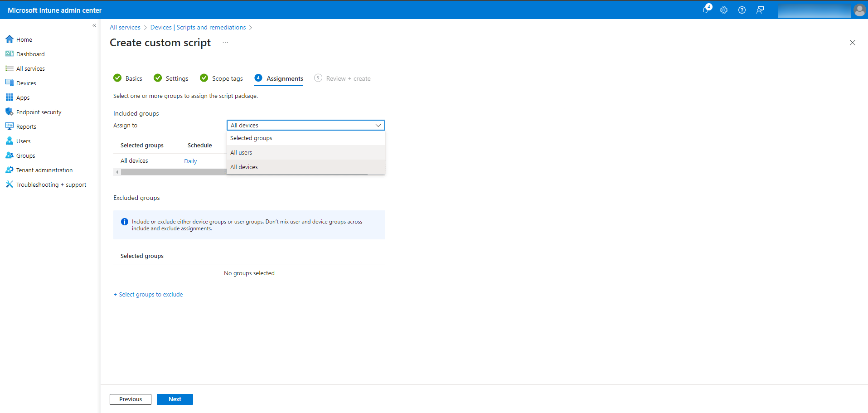The height and width of the screenshot is (413, 868).
Task: Click the Users icon in sidebar
Action: [10, 141]
